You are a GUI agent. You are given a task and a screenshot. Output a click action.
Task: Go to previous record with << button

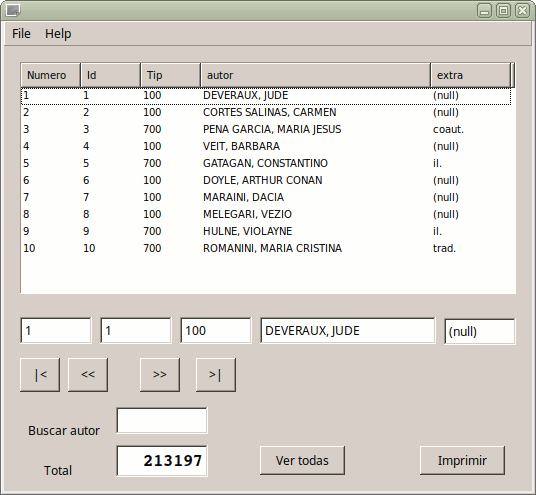(x=88, y=375)
